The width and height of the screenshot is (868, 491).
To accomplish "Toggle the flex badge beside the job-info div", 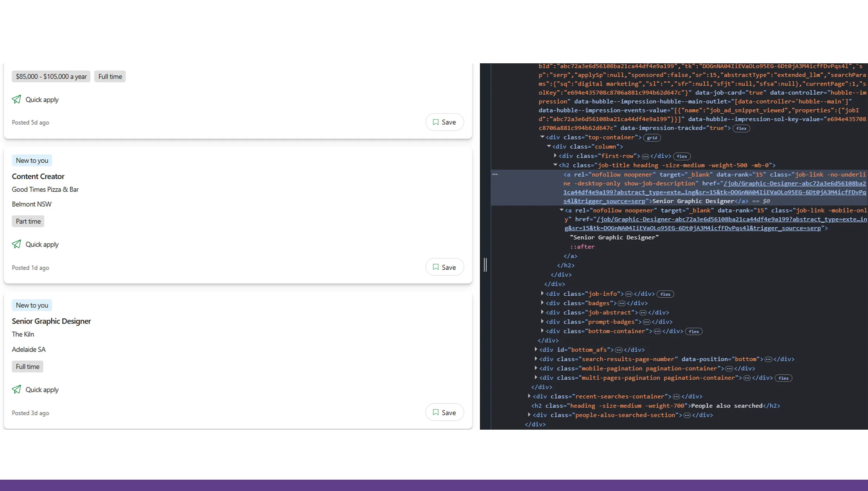I will tap(665, 294).
